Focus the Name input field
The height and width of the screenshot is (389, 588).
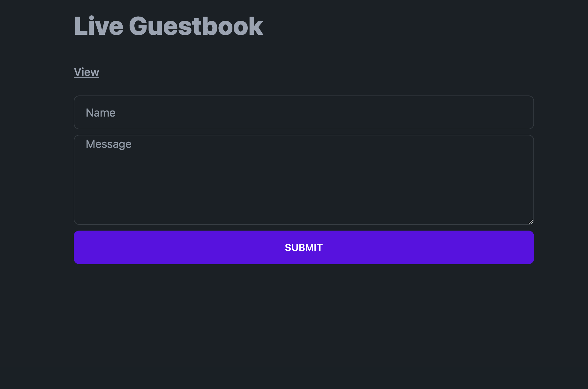(304, 112)
